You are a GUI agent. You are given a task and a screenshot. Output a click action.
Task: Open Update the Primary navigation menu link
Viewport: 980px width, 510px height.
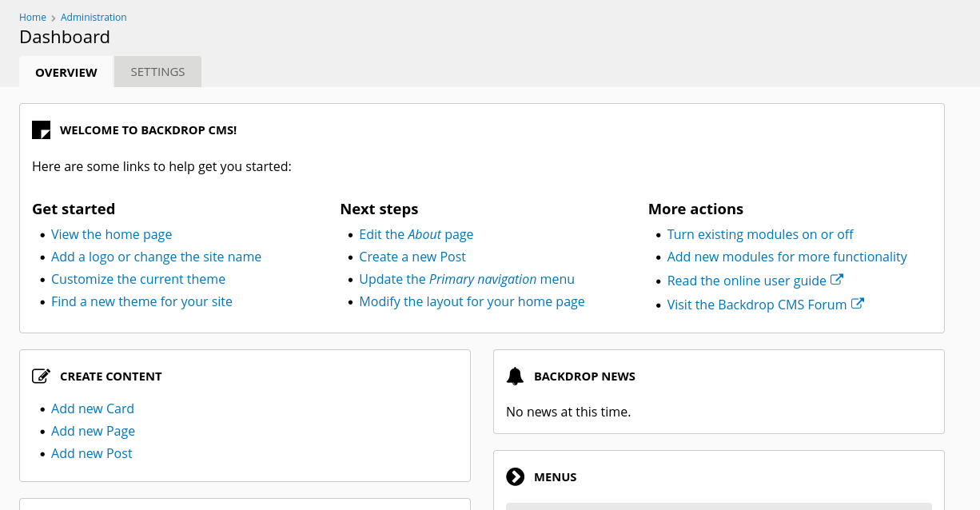[x=467, y=279]
